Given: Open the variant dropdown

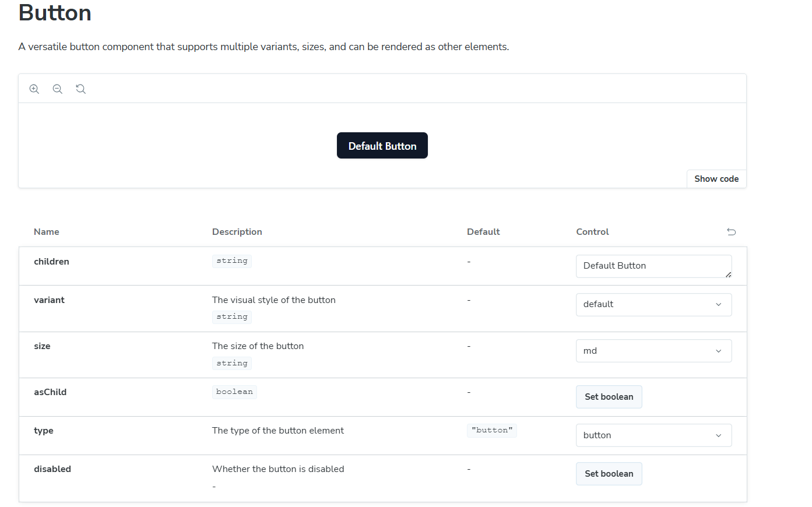Looking at the screenshot, I should click(x=653, y=304).
